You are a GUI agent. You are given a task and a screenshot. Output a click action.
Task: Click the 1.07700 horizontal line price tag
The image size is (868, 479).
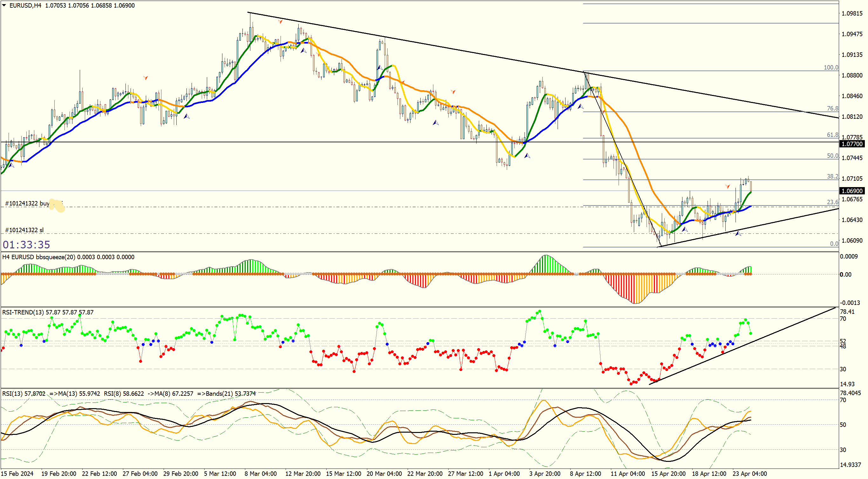coord(852,144)
